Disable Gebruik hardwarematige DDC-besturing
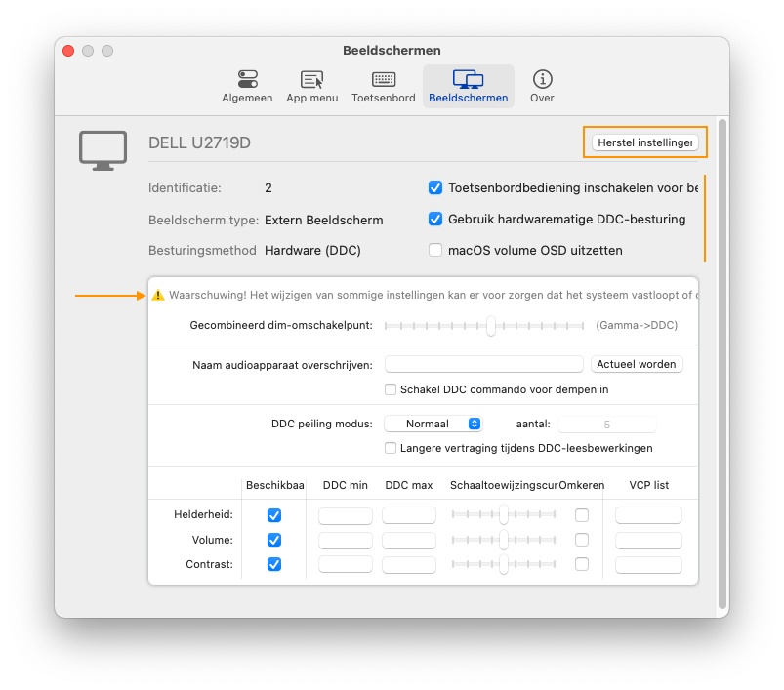 click(435, 219)
